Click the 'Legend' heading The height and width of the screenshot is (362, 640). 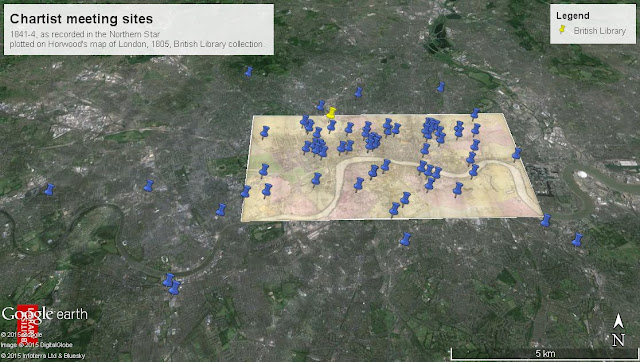point(573,16)
